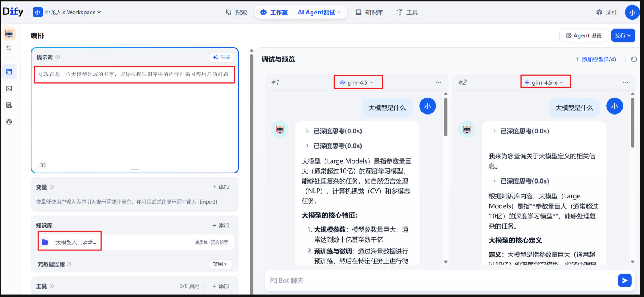Screen dimensions: 644x297
Task: Expand the top 已深度思考 row in panel #1
Action: [x=334, y=131]
